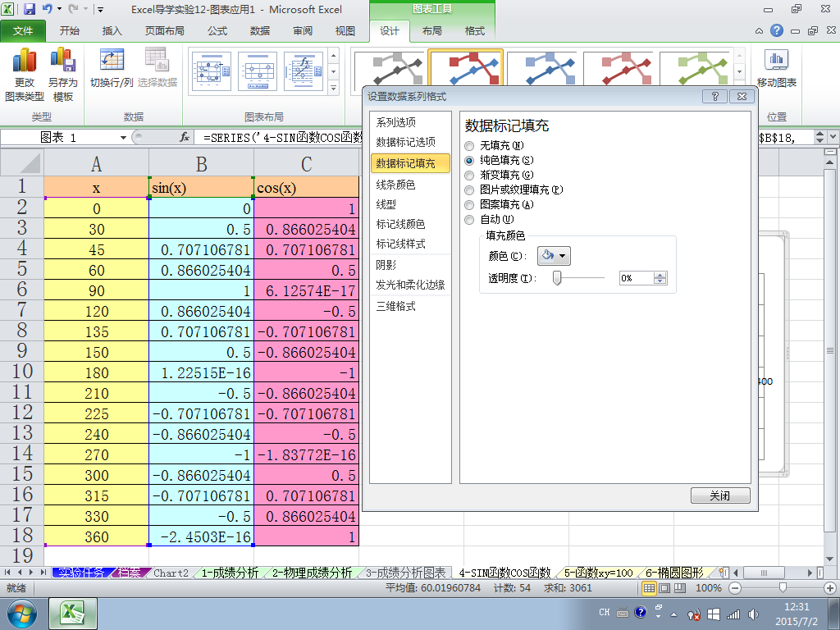The height and width of the screenshot is (630, 840).
Task: Click zoom out minus icon in status bar
Action: click(x=735, y=588)
